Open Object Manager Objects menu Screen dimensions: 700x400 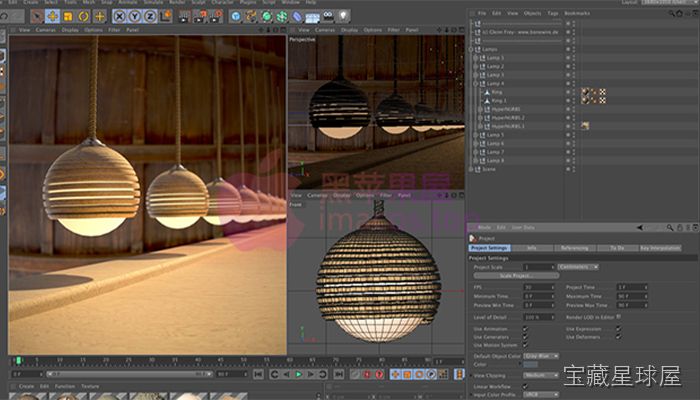tap(532, 13)
